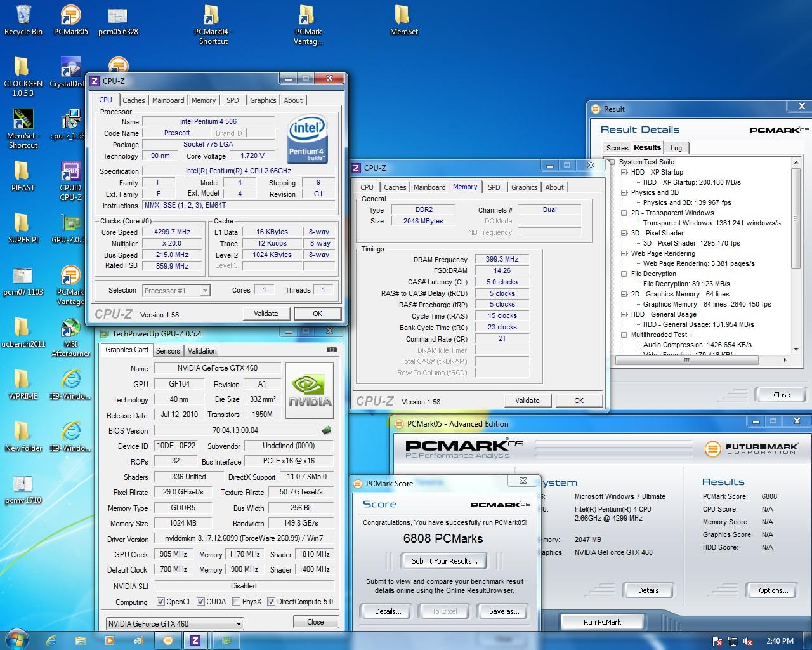Collapse the 2D - Transparent Windows node
The width and height of the screenshot is (812, 650).
[624, 213]
